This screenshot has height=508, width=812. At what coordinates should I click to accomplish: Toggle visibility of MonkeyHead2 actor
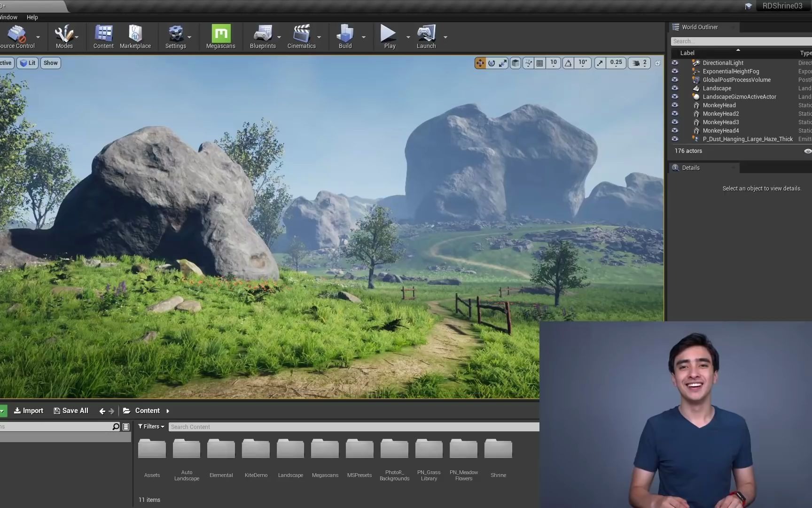pos(675,113)
